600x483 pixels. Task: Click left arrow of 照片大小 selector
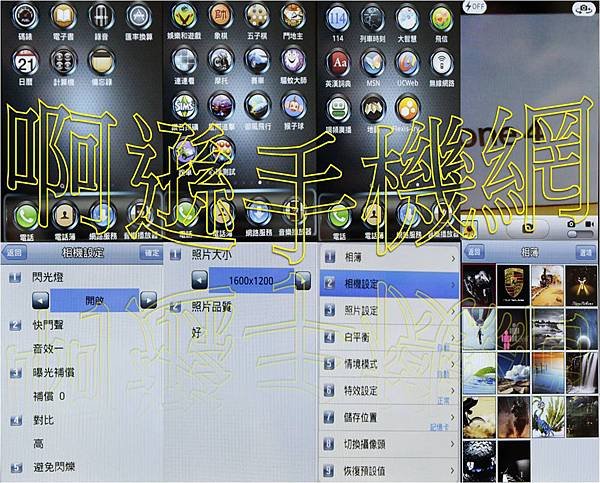click(x=199, y=280)
